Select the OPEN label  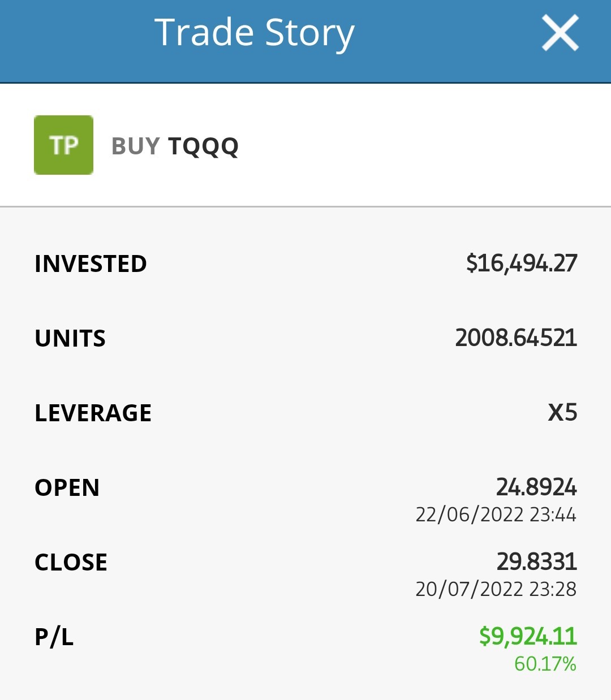click(67, 488)
